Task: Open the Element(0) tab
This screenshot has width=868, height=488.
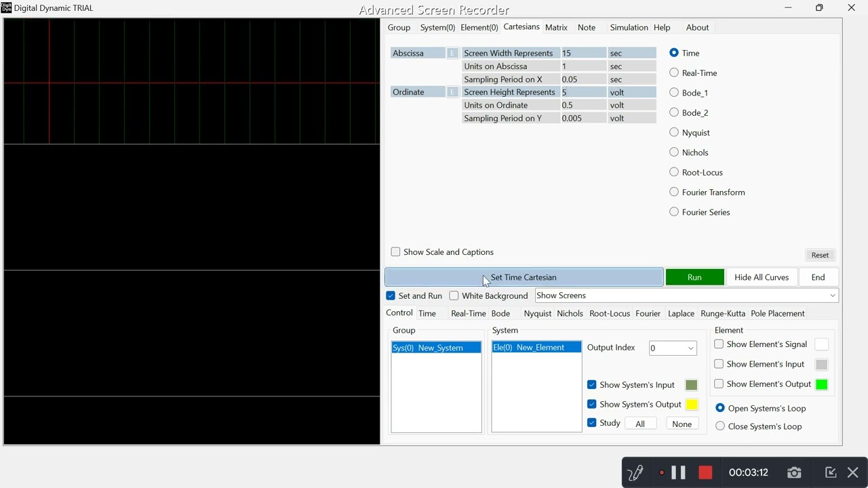Action: pyautogui.click(x=479, y=27)
